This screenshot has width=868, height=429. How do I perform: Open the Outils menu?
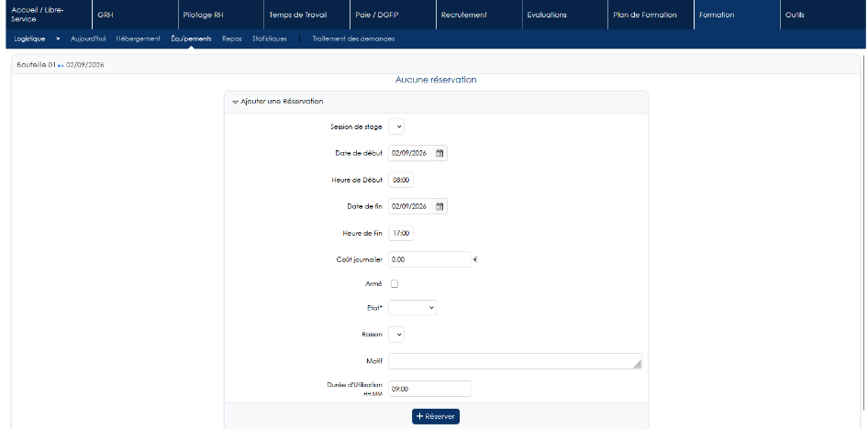(823, 15)
